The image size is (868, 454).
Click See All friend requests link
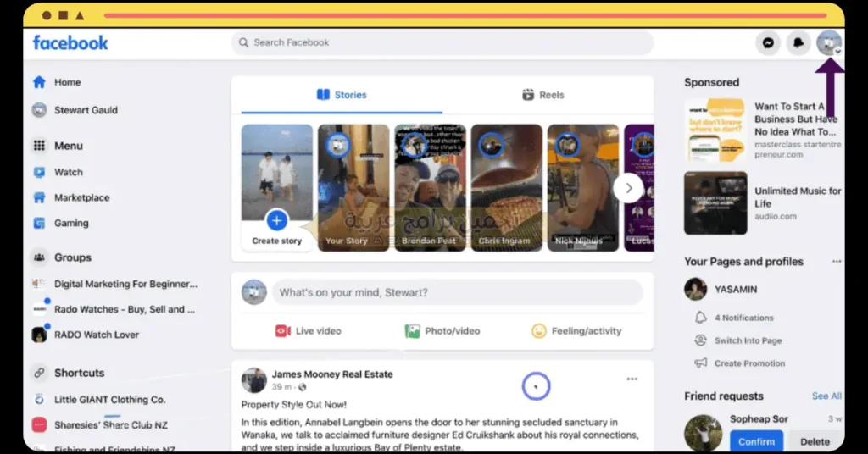click(x=826, y=396)
